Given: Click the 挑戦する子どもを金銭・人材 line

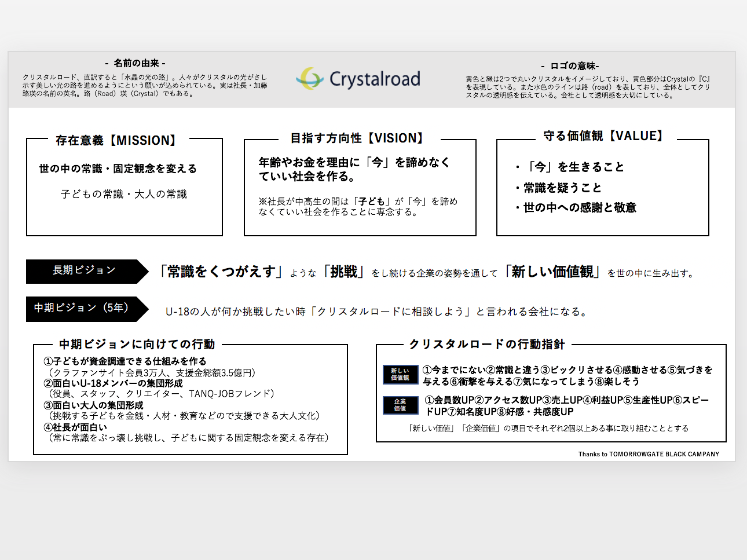Looking at the screenshot, I should [183, 416].
